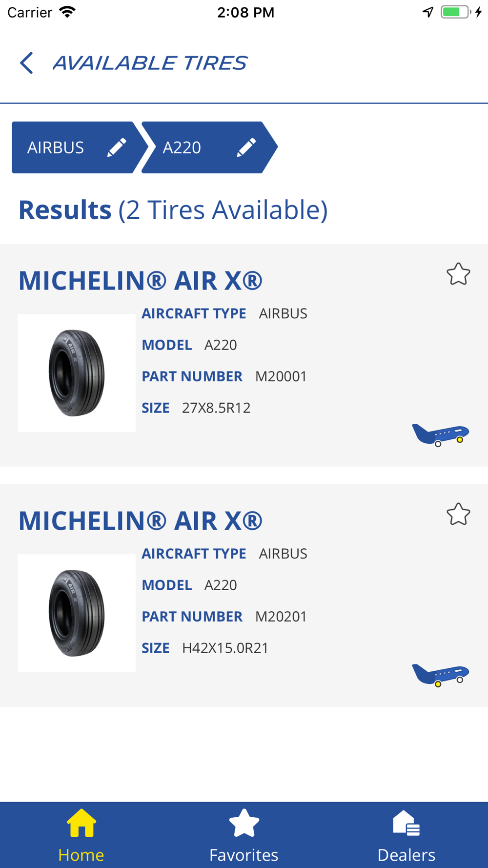488x868 pixels.
Task: Switch to the Favorites tab
Action: [244, 836]
